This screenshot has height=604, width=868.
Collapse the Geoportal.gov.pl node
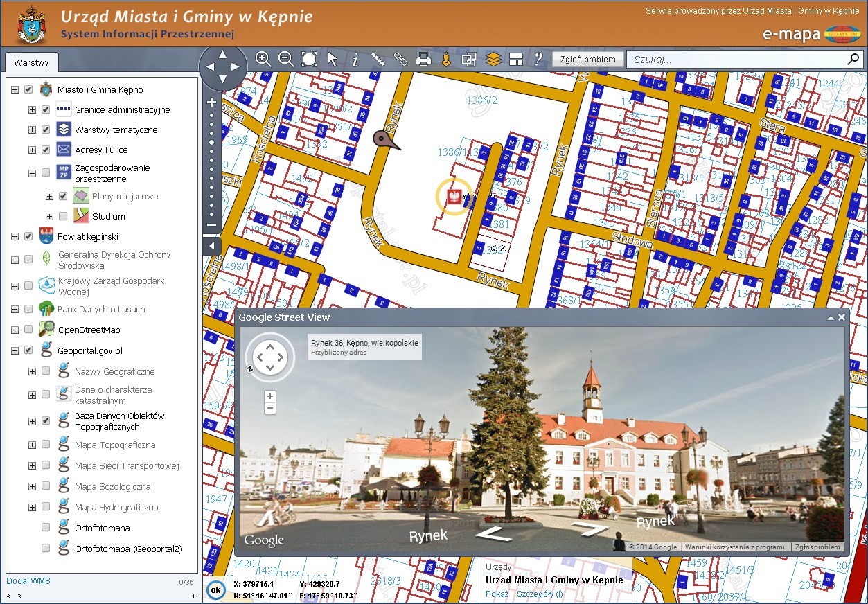(x=15, y=350)
